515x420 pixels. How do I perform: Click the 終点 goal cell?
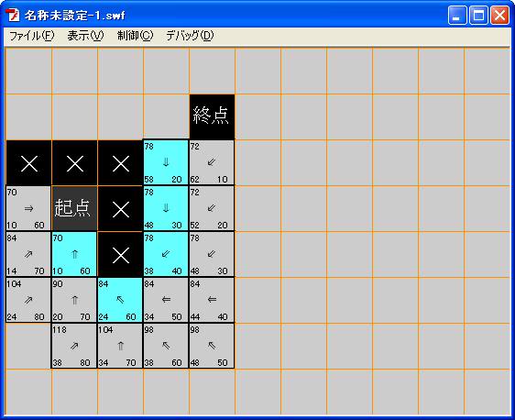[x=212, y=117]
